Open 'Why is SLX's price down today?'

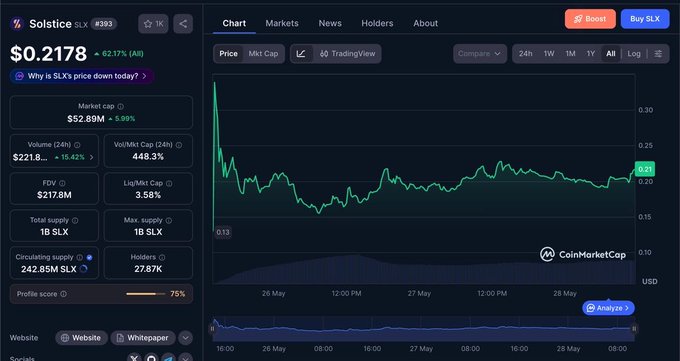tap(82, 76)
